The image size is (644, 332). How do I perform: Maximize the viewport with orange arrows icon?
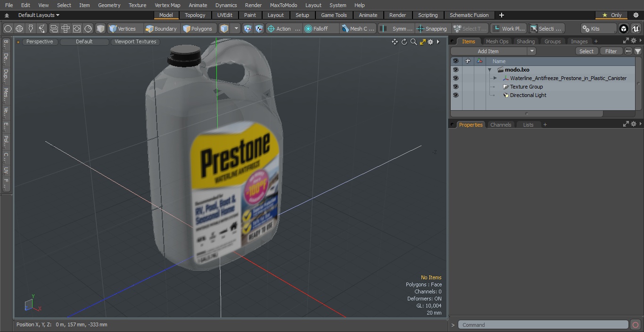click(422, 42)
